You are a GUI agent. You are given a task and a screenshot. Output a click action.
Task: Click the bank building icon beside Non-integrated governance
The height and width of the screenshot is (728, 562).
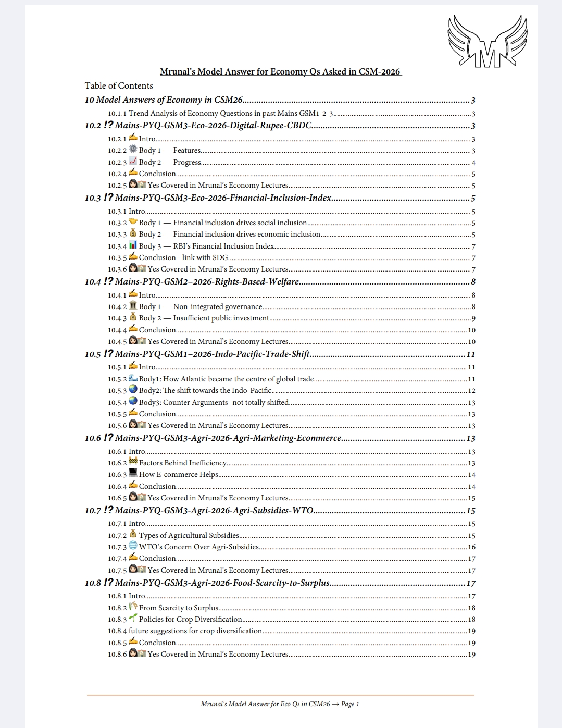pos(133,305)
